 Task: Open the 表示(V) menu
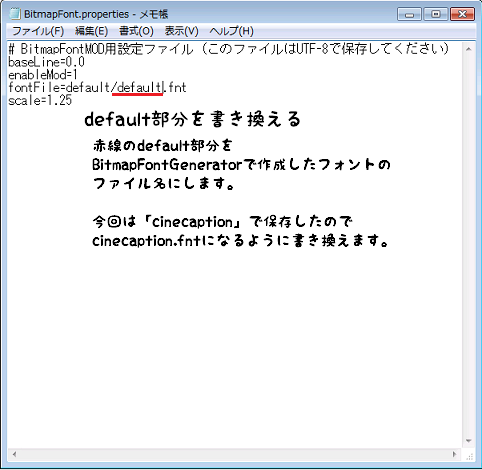click(181, 31)
